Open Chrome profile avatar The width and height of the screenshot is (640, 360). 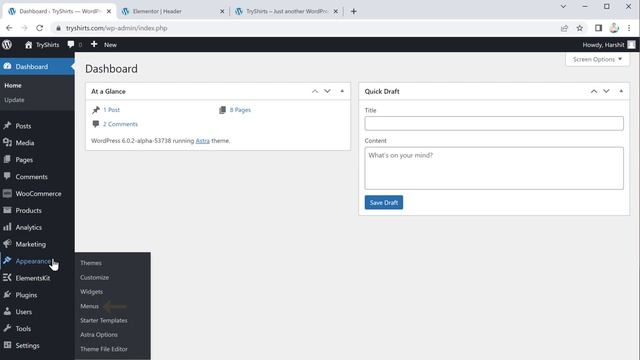click(x=614, y=28)
